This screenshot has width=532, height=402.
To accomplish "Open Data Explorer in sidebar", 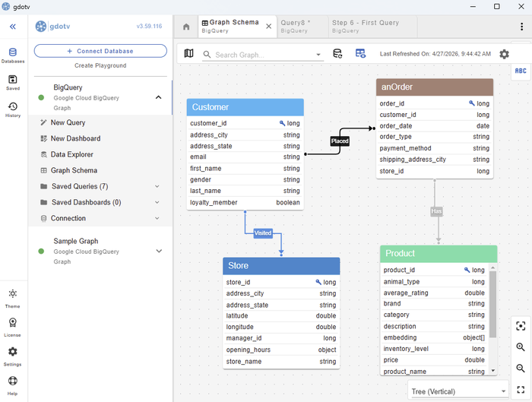I will pyautogui.click(x=72, y=154).
